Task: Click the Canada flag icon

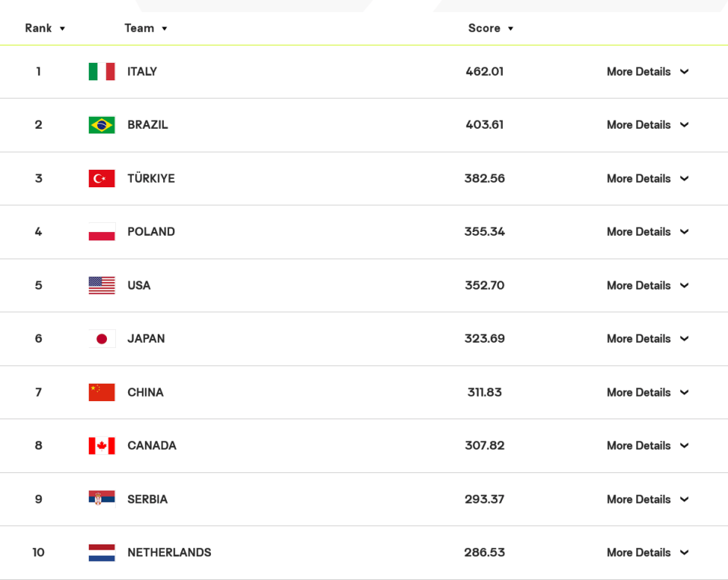Action: point(102,446)
